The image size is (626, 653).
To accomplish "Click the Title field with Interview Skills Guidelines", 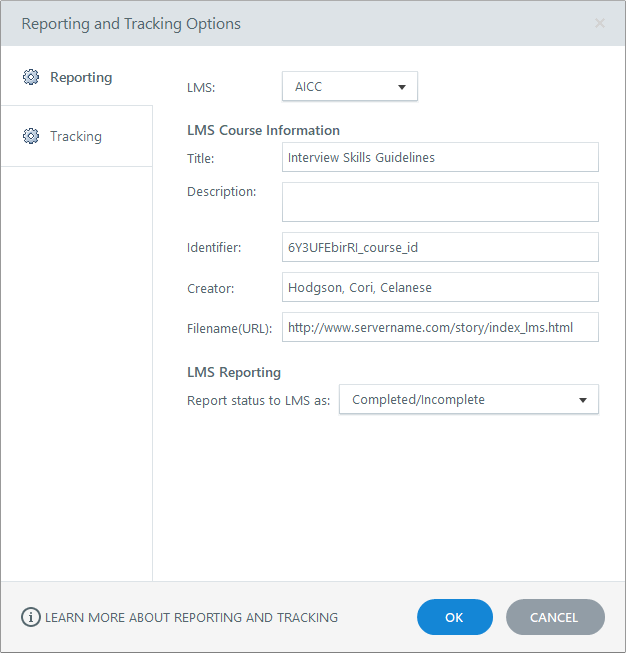I will point(440,157).
